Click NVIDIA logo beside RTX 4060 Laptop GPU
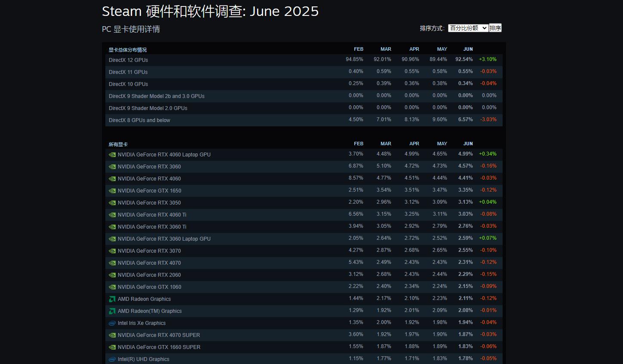Image resolution: width=623 pixels, height=364 pixels. [112, 155]
